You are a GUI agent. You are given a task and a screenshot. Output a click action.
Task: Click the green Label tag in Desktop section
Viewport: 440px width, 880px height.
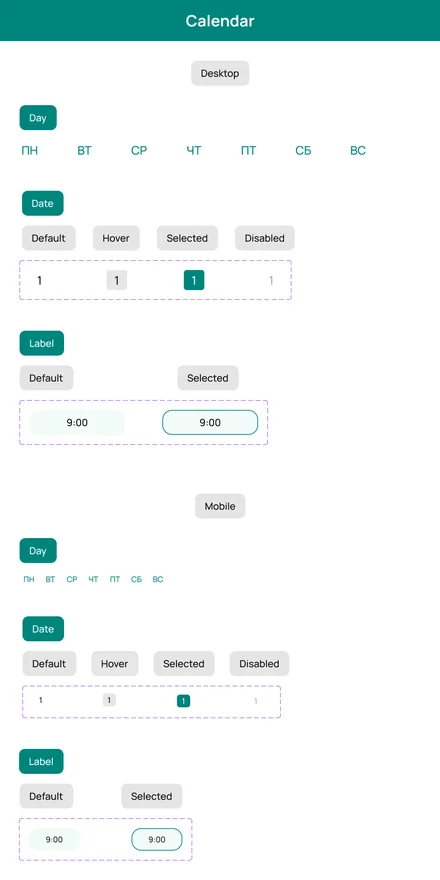42,343
